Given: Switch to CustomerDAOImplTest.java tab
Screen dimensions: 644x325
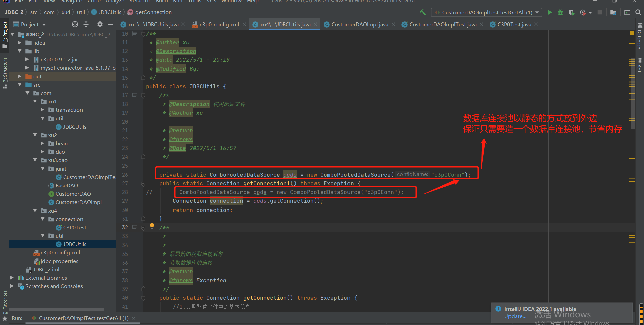Looking at the screenshot, I should [x=443, y=24].
